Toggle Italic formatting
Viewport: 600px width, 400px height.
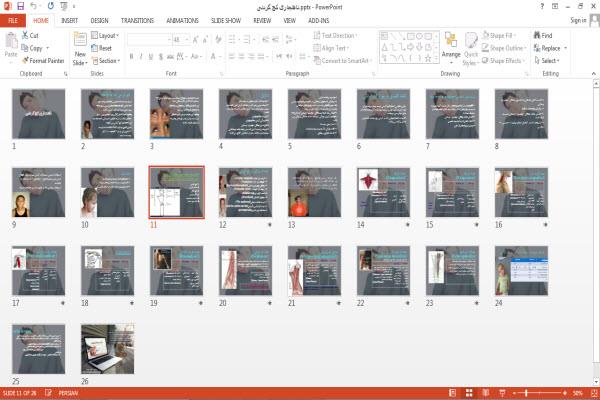(x=141, y=57)
